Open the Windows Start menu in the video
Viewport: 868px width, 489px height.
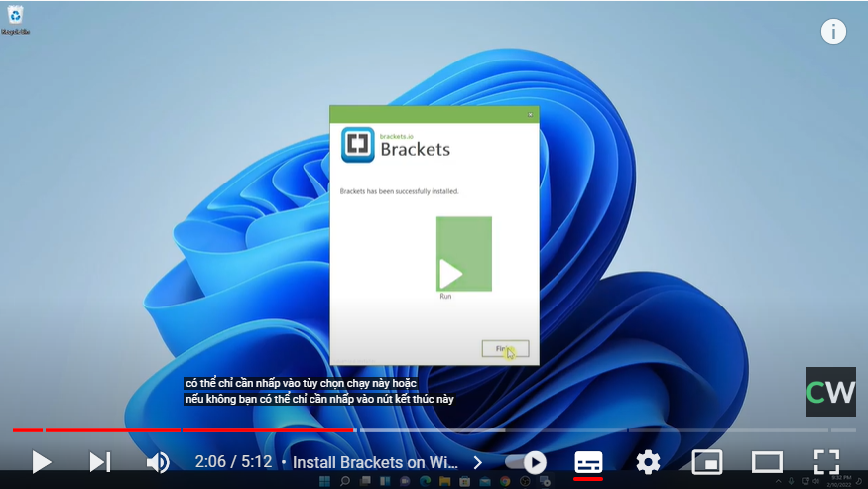click(x=325, y=481)
